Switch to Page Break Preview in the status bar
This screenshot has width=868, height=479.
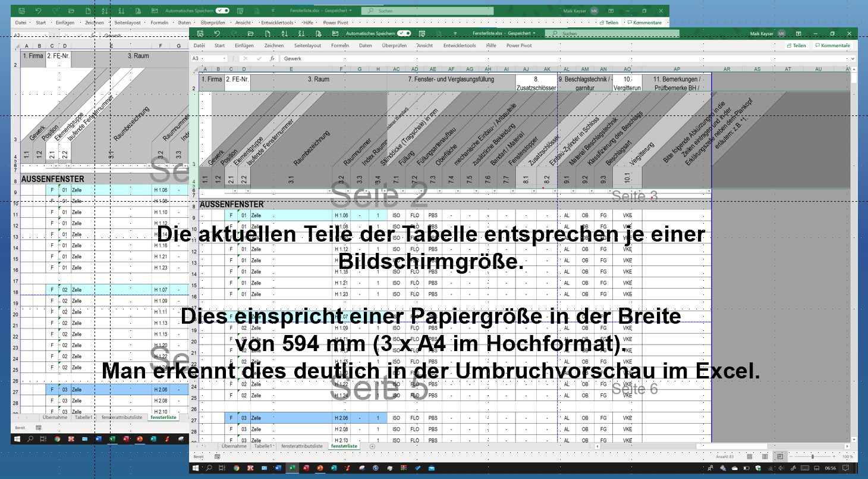tap(780, 456)
